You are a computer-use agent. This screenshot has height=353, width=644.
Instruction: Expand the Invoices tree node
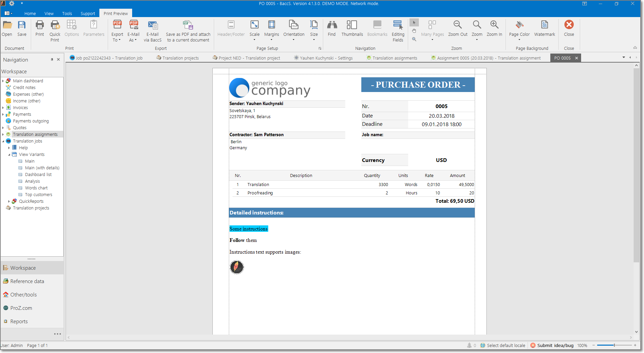[3, 108]
